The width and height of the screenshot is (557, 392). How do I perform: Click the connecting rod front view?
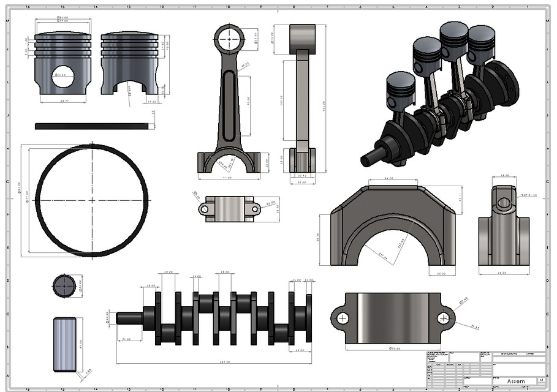tap(230, 92)
